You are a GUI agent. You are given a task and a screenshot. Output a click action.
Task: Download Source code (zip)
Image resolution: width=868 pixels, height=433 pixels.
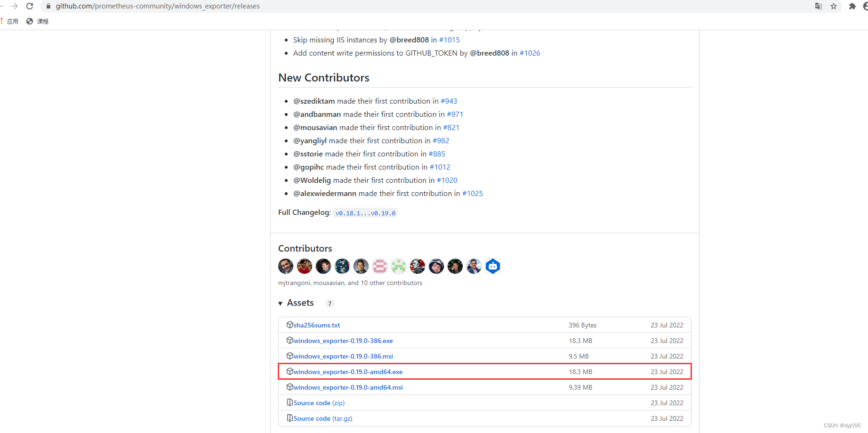[x=319, y=403]
